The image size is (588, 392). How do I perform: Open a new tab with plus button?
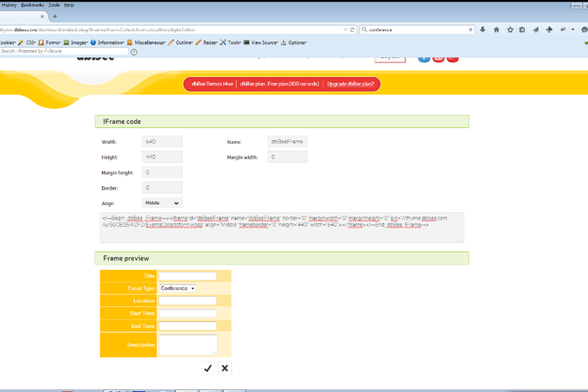pos(54,16)
